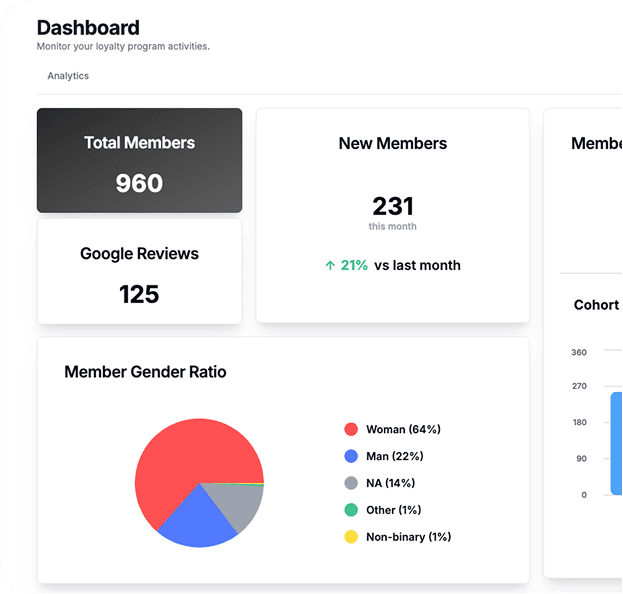Click the yellow Non-binary legend dot
The width and height of the screenshot is (623, 594).
(351, 537)
